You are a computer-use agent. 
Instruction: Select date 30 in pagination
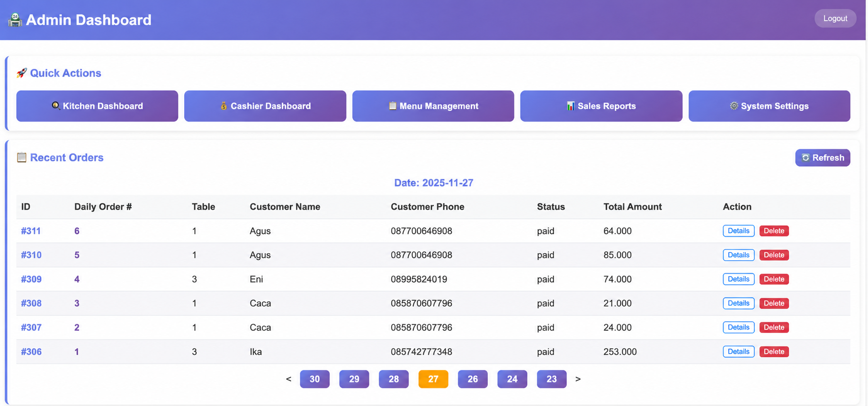tap(314, 379)
